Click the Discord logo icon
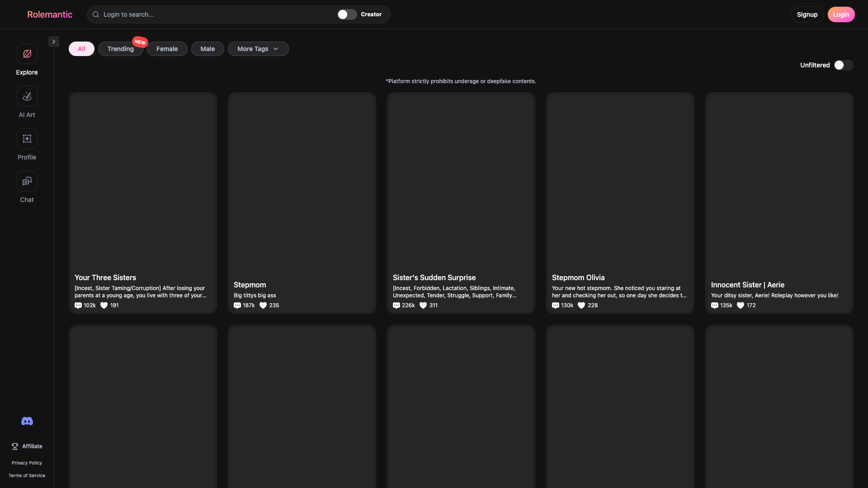The height and width of the screenshot is (488, 868). coord(27,421)
